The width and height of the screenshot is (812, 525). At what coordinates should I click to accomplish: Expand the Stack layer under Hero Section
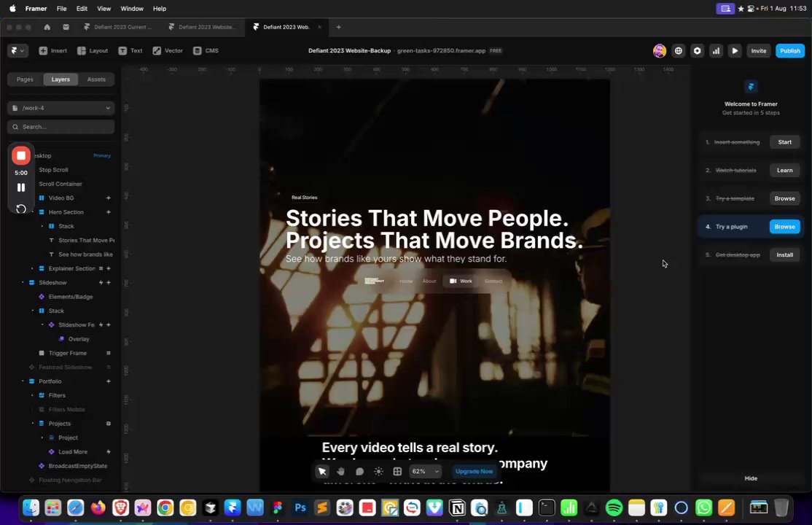coord(42,226)
